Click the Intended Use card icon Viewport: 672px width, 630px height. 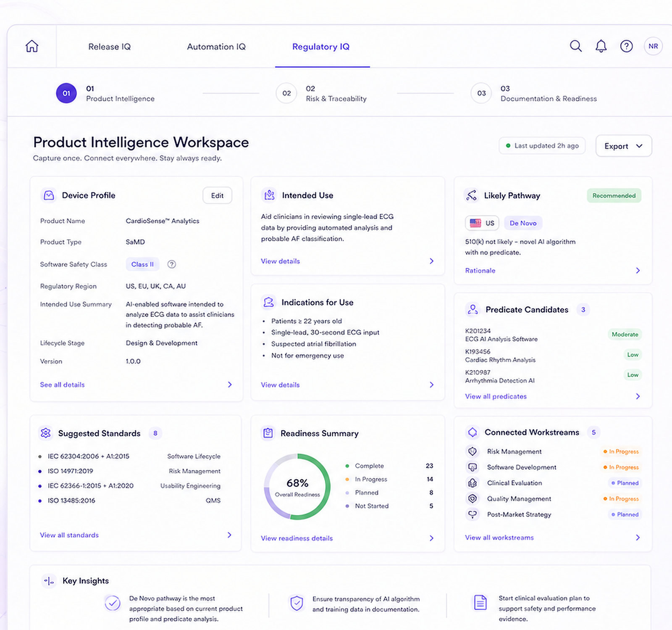tap(269, 195)
